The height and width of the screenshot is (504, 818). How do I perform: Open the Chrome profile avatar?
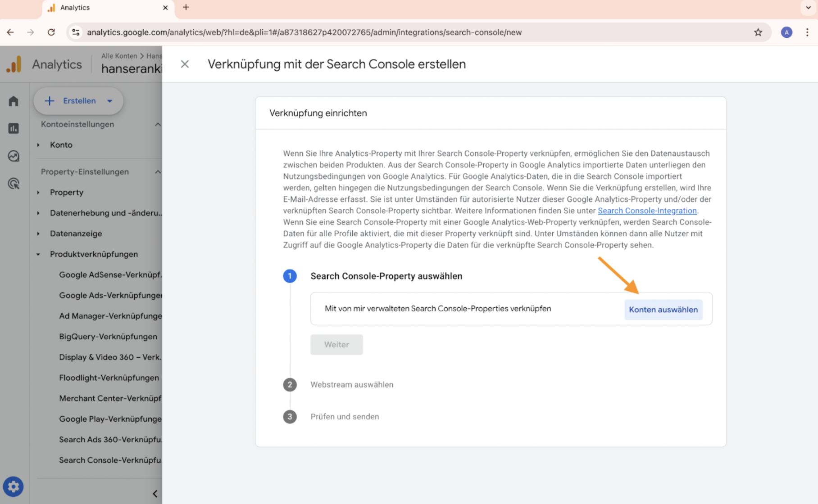point(786,32)
